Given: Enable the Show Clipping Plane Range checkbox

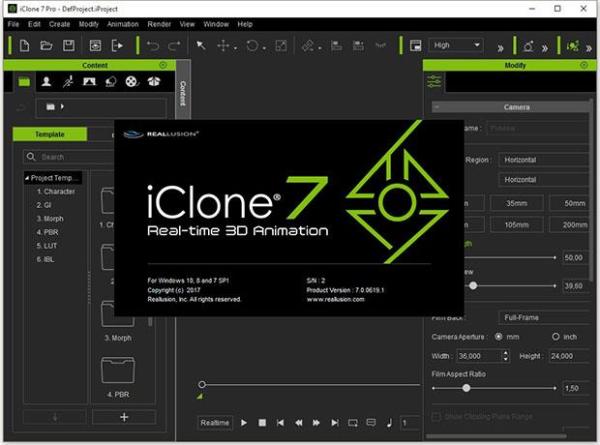Looking at the screenshot, I should click(x=436, y=417).
